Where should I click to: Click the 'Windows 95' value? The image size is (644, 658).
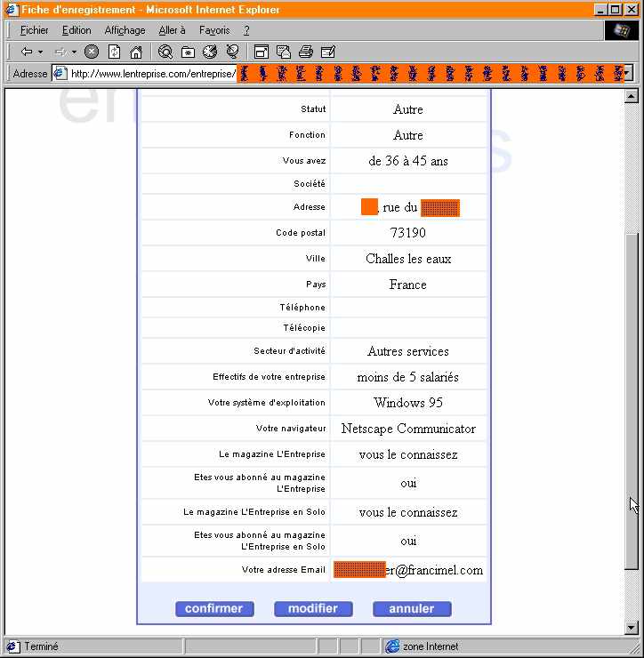pyautogui.click(x=408, y=403)
